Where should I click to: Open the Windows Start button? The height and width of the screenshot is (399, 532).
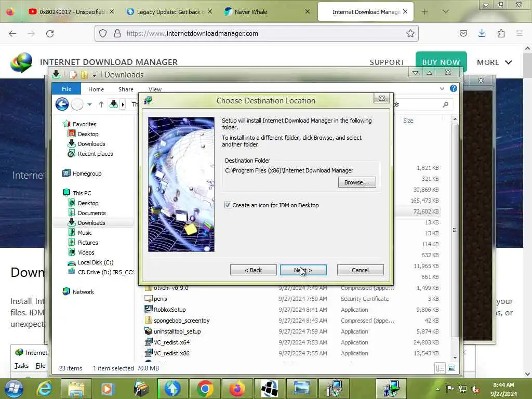(14, 389)
